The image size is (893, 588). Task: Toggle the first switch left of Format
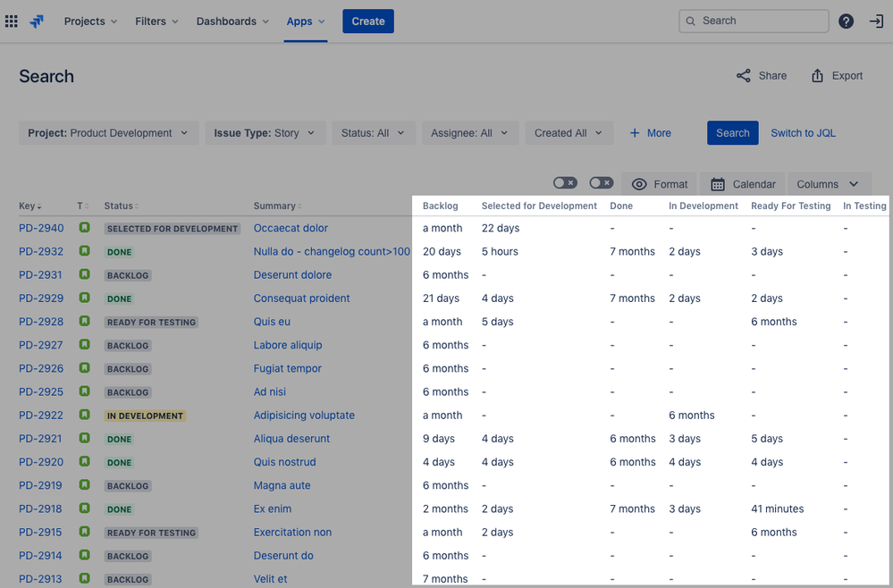coord(565,182)
